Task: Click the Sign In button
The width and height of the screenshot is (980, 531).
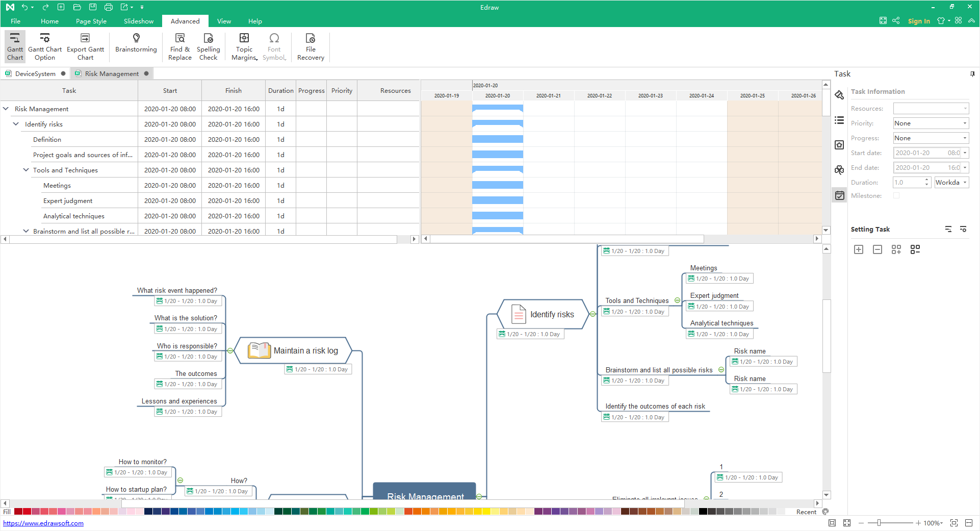Action: (919, 21)
